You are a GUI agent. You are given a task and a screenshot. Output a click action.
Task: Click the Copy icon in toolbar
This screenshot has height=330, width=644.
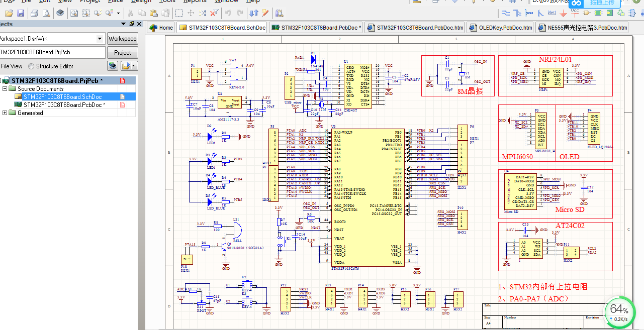coord(142,13)
